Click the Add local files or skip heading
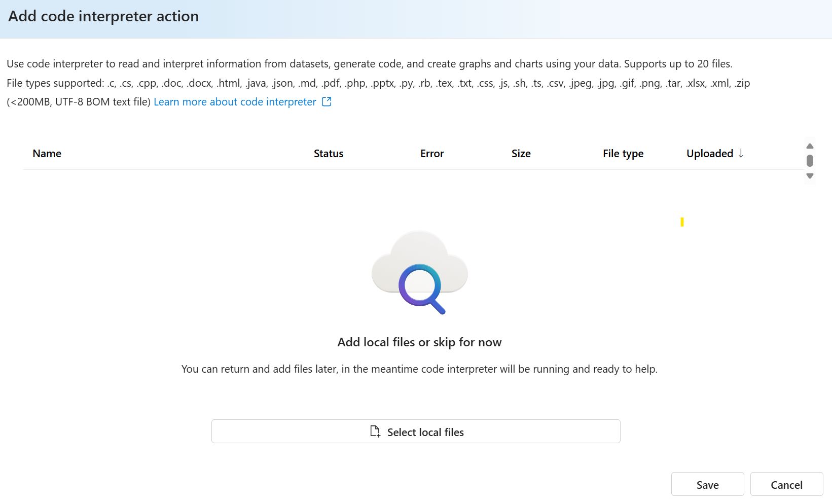832x504 pixels. pos(419,342)
